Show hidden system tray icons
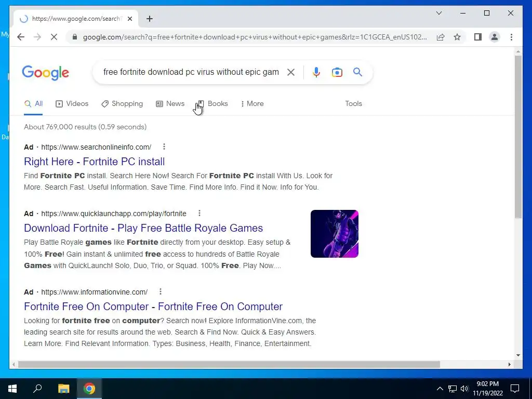Screen dimensions: 532x399 pyautogui.click(x=440, y=389)
